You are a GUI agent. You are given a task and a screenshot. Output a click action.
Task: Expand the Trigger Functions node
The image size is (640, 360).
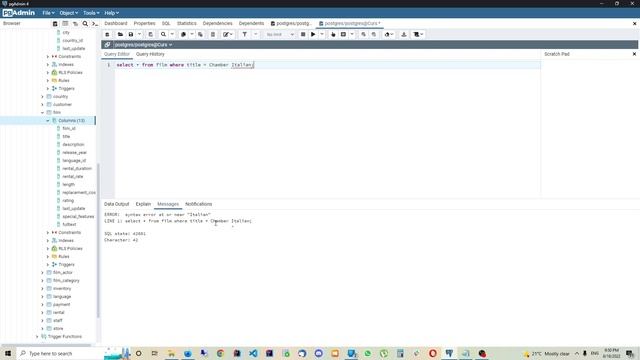[37, 336]
